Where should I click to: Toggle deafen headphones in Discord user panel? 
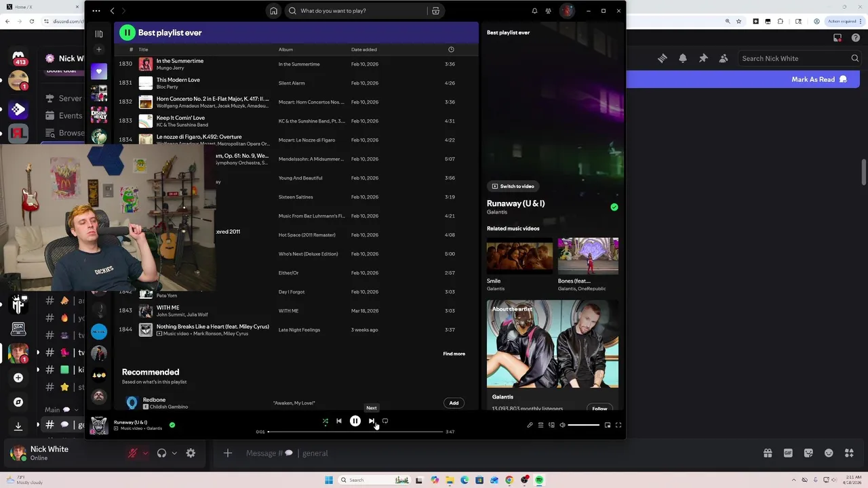(161, 453)
